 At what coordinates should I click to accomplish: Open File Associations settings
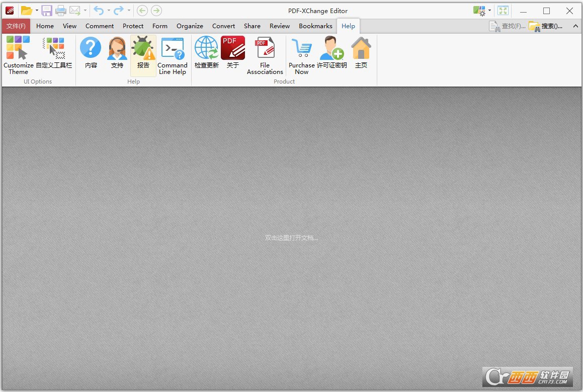(265, 55)
